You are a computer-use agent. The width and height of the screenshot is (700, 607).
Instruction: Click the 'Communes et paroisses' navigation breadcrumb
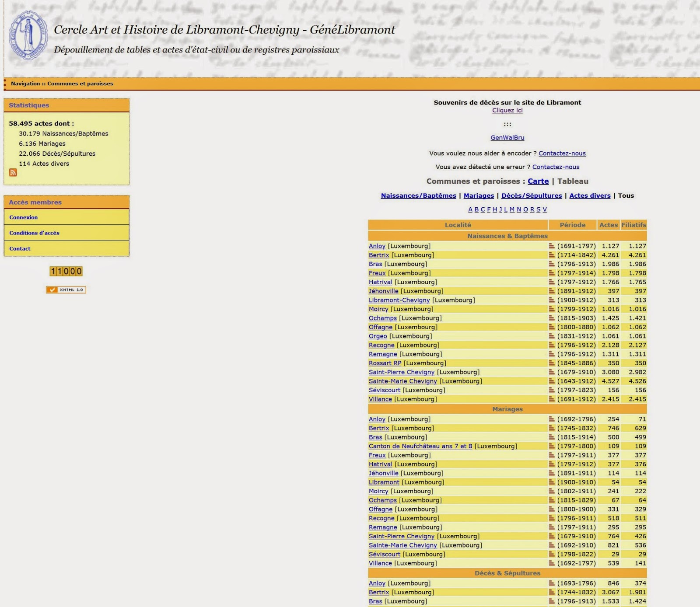pyautogui.click(x=80, y=84)
